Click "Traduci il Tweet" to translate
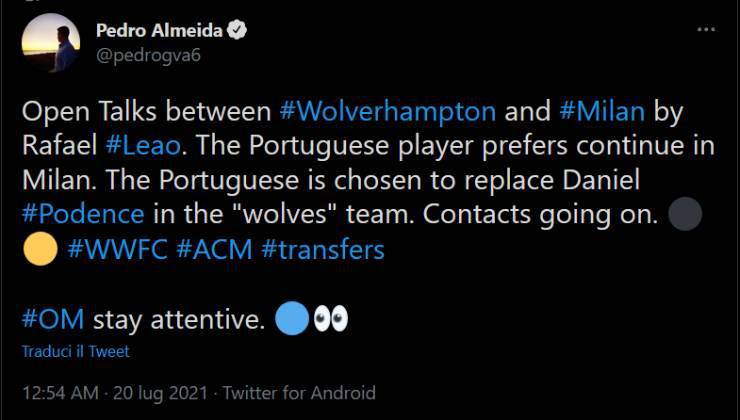This screenshot has height=420, width=740. coord(76,352)
